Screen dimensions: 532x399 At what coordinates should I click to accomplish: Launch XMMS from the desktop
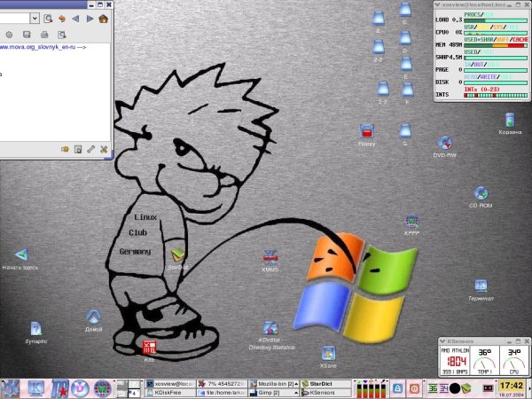pyautogui.click(x=271, y=257)
